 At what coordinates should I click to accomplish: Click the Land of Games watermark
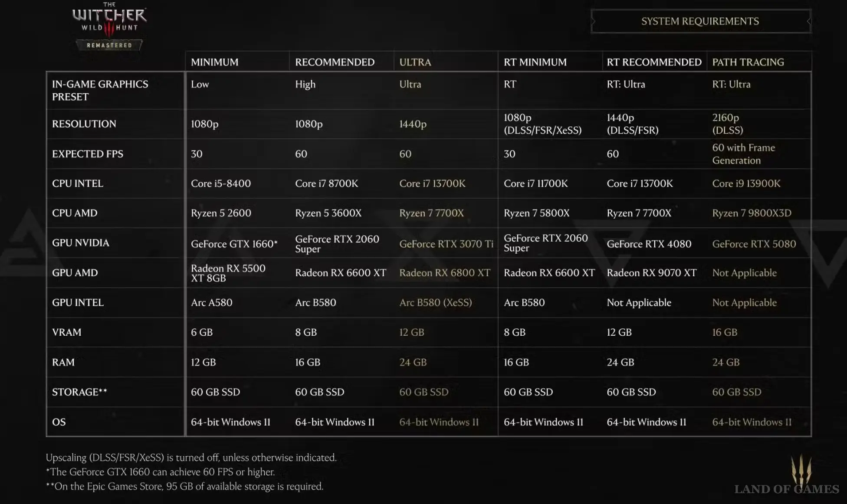click(786, 489)
